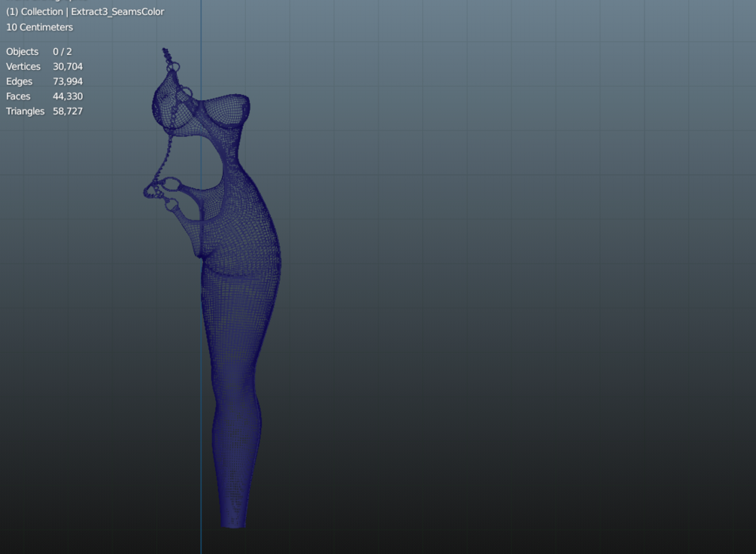Click the chain tip at the top of the model

pos(165,51)
